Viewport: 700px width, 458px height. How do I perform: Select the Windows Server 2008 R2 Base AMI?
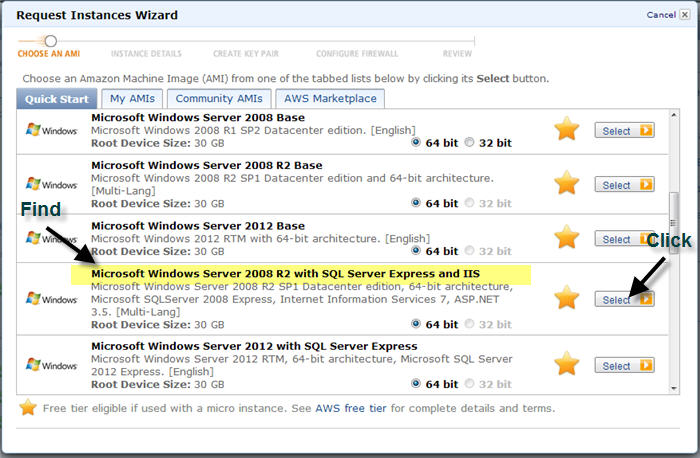[625, 184]
